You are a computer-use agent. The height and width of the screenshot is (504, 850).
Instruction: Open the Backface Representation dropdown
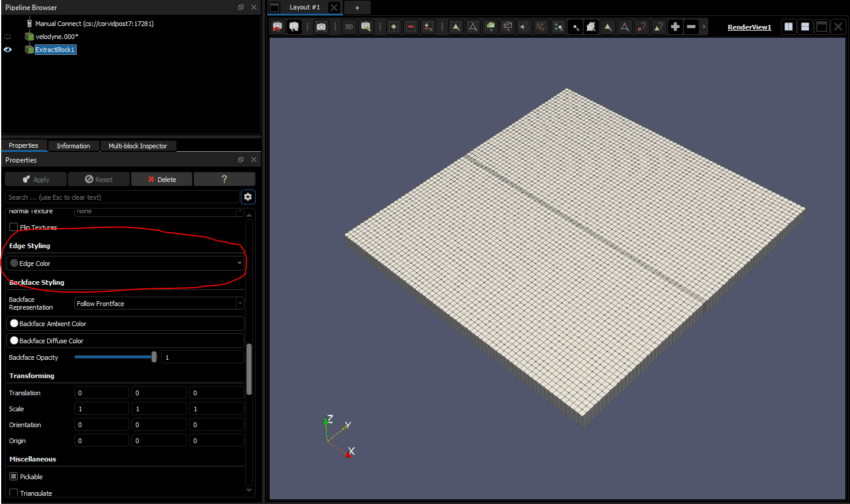pyautogui.click(x=159, y=303)
